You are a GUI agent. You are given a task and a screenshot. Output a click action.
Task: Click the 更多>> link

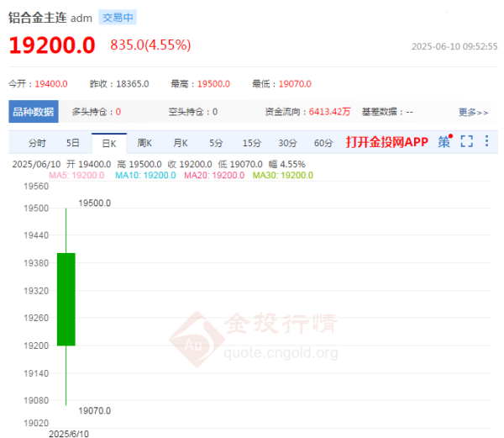pos(473,113)
